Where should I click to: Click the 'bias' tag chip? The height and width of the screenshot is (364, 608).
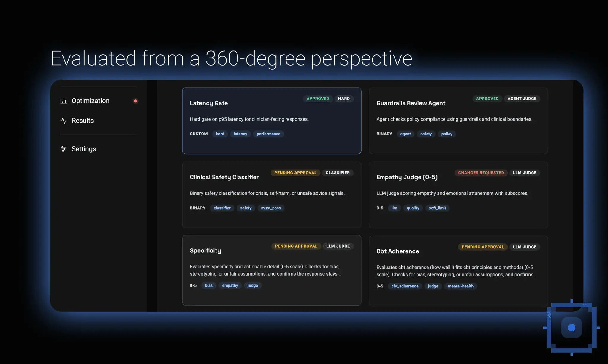tap(209, 285)
